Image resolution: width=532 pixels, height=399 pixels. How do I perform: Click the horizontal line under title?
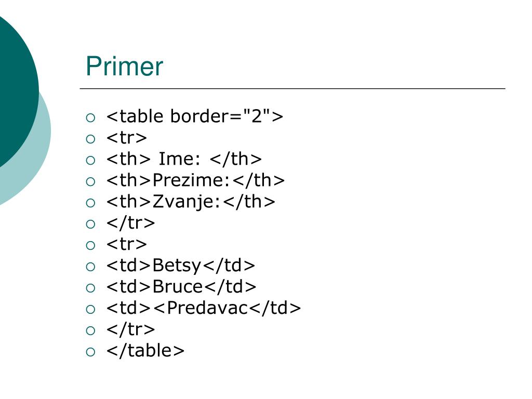click(x=292, y=88)
